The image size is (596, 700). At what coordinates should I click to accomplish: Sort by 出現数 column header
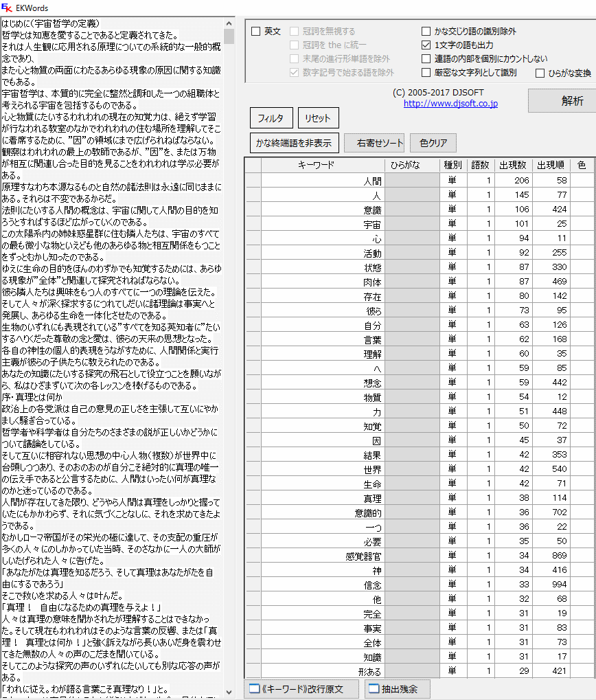[514, 165]
